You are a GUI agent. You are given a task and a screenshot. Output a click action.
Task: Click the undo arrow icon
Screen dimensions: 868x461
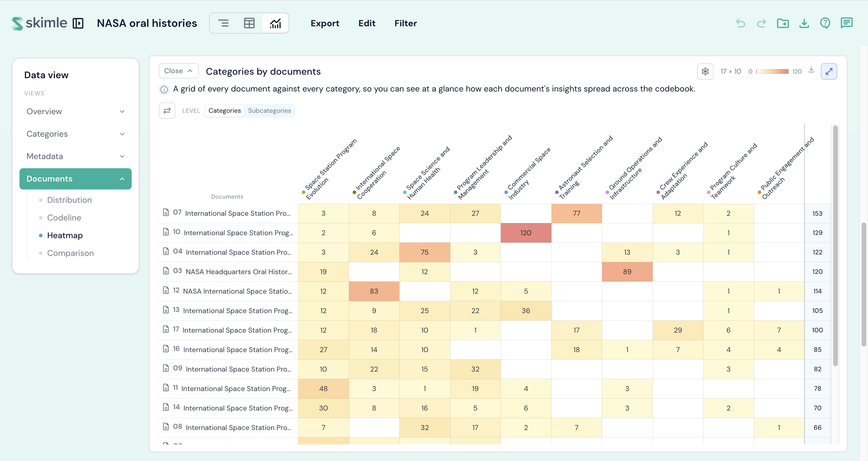coord(741,23)
